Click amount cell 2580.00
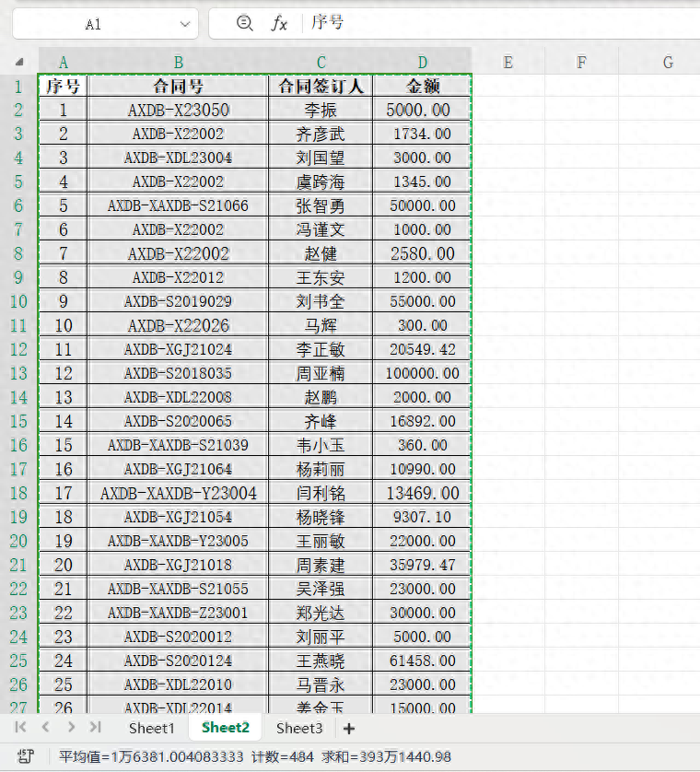Image resolution: width=700 pixels, height=772 pixels. click(423, 253)
